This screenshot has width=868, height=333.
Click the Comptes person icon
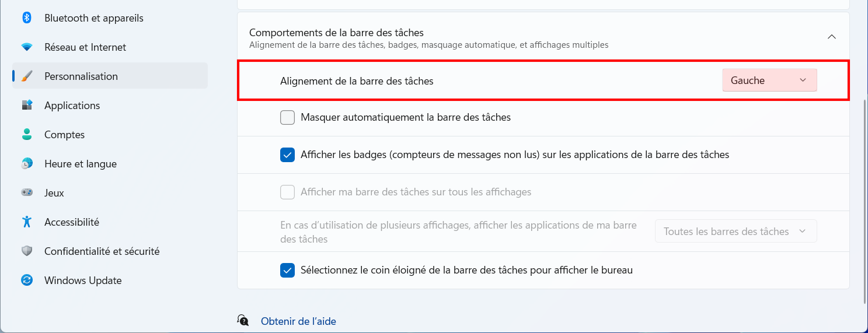click(27, 135)
